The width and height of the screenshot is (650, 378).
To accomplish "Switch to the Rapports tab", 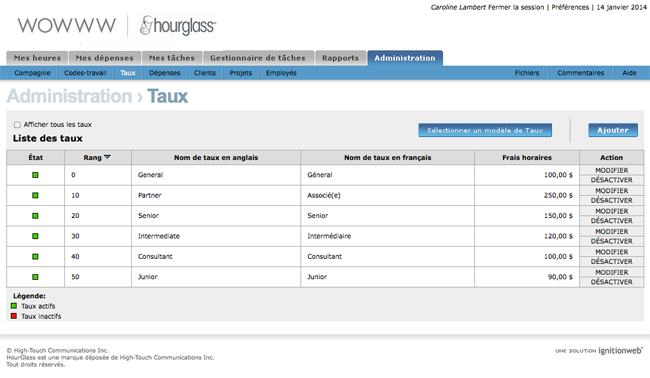I will pos(340,58).
